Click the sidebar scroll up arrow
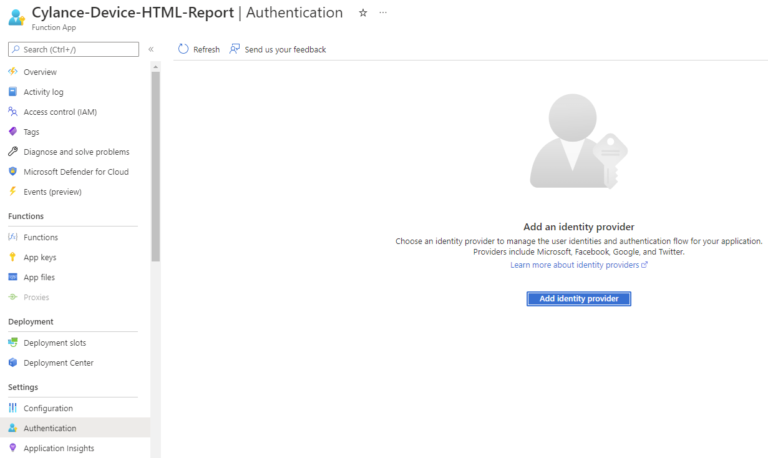Viewport: 768px width, 458px height. [156, 67]
